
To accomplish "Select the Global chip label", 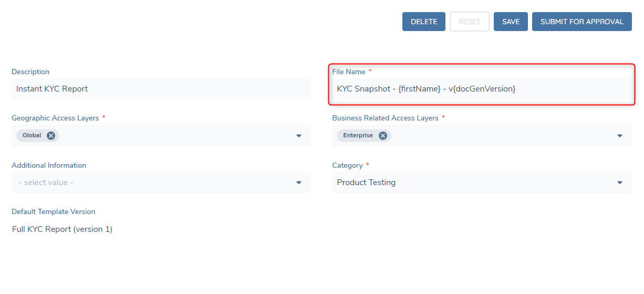I will click(32, 136).
